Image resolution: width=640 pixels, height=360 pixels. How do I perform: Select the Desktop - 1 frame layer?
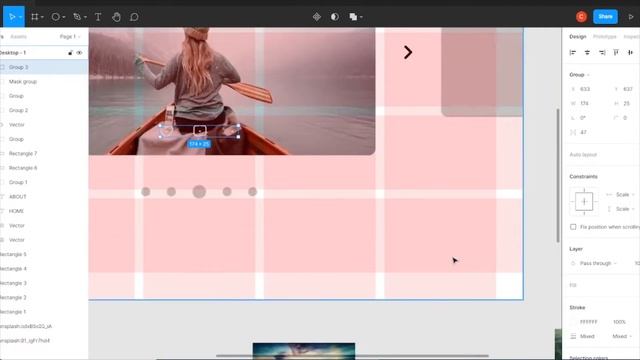coord(44,53)
